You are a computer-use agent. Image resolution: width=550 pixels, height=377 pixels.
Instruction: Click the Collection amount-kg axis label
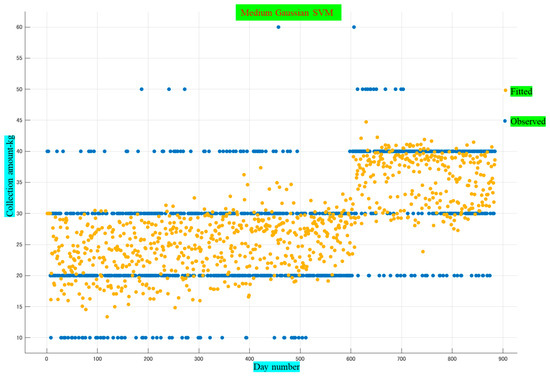click(x=10, y=176)
